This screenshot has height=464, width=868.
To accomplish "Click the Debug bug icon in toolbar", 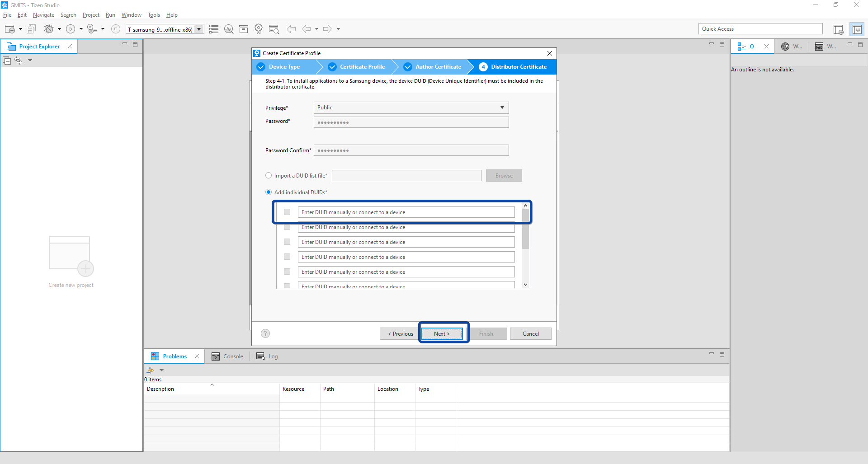I will point(48,29).
